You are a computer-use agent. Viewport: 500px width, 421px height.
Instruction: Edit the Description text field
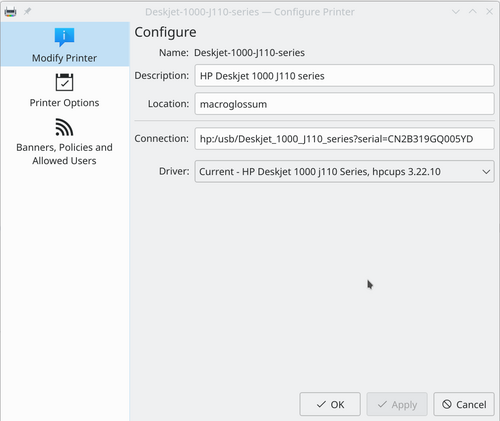click(344, 76)
